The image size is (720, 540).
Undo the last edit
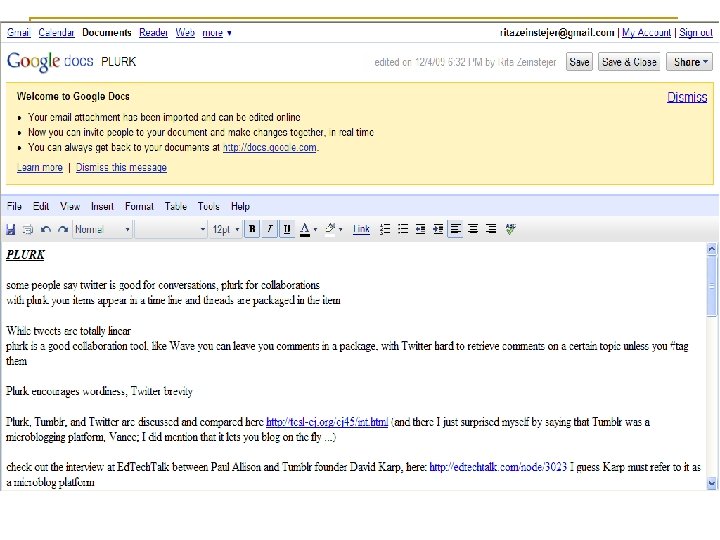(45, 229)
